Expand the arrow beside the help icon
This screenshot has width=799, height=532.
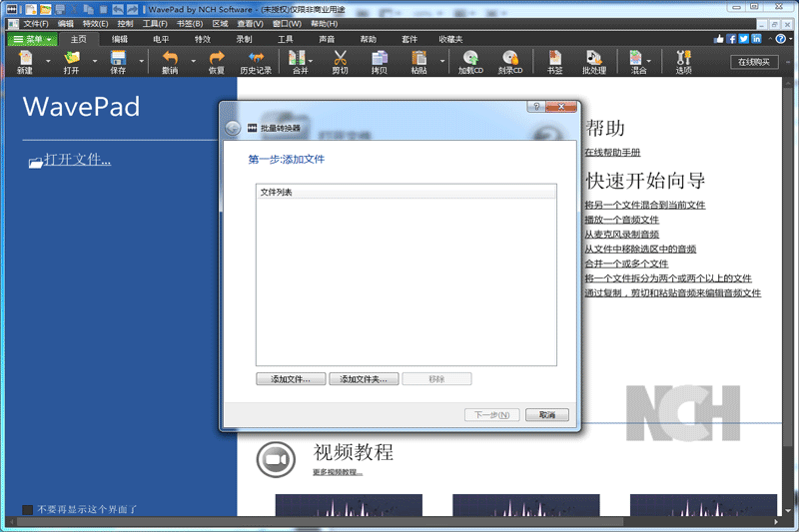(791, 39)
